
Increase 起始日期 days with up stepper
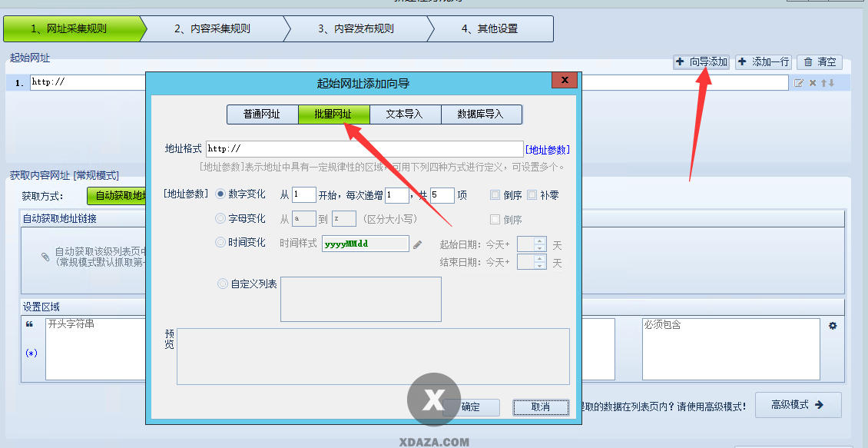pos(540,241)
